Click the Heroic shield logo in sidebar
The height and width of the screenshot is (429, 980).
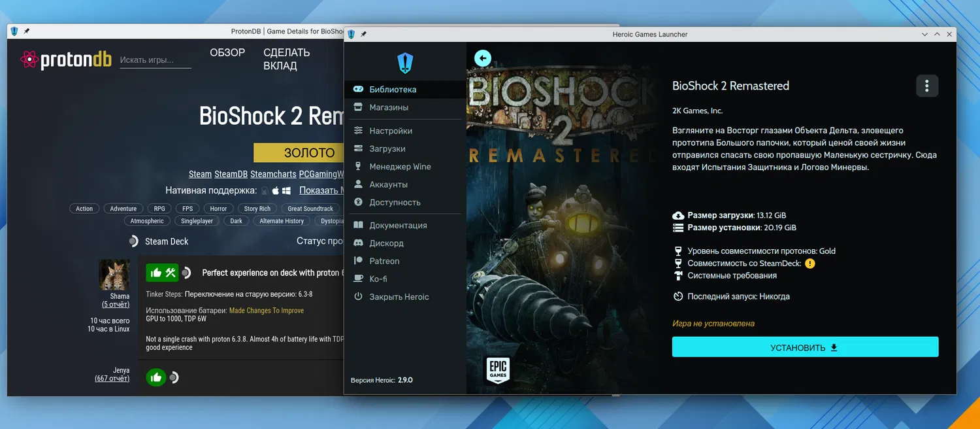point(405,63)
